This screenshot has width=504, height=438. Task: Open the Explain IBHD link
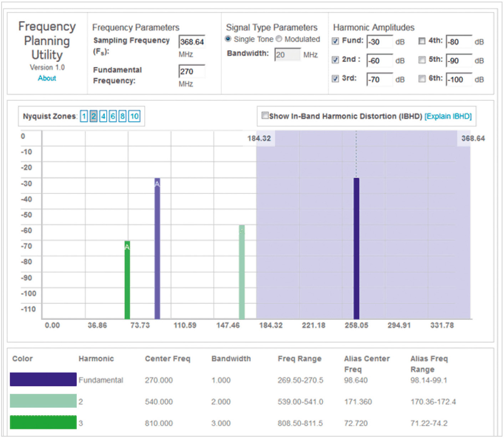click(448, 116)
